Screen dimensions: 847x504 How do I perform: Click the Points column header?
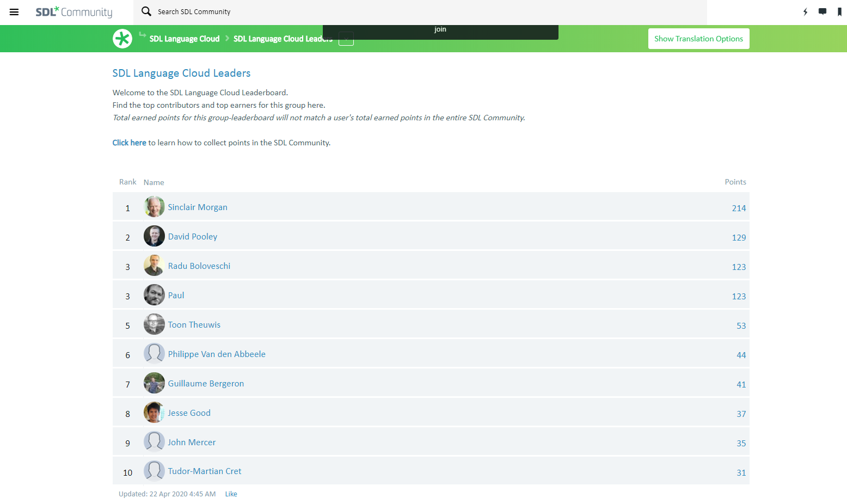point(735,182)
